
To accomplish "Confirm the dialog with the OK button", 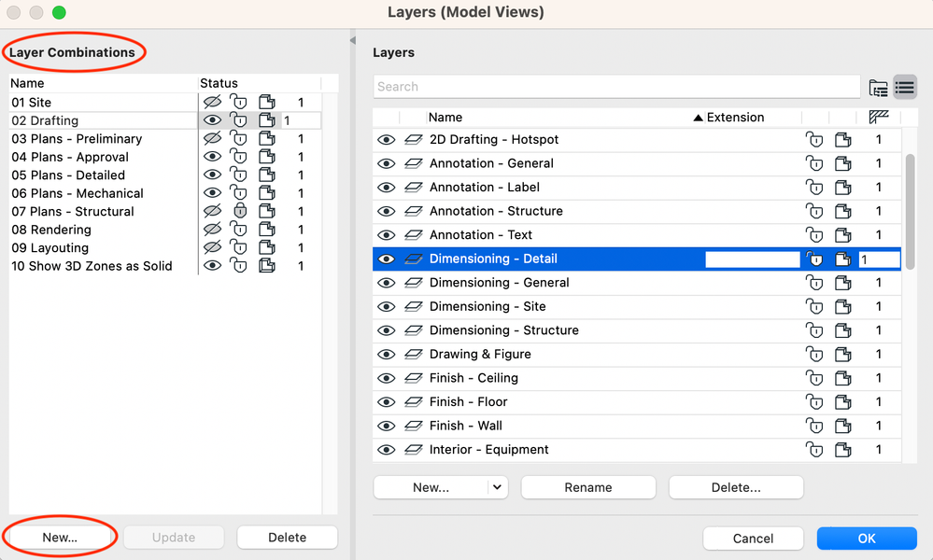I will point(866,539).
